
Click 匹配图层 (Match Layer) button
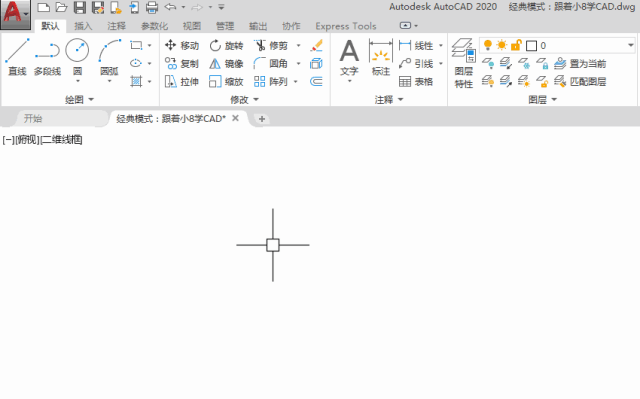coord(580,82)
